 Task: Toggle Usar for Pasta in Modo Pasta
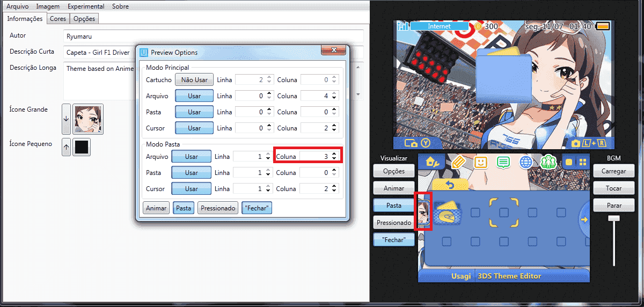(191, 173)
